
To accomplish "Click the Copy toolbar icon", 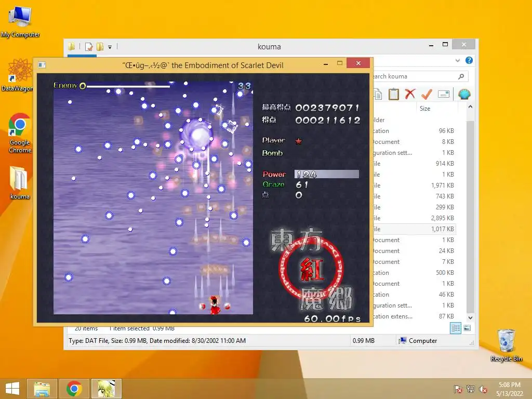I will click(378, 95).
